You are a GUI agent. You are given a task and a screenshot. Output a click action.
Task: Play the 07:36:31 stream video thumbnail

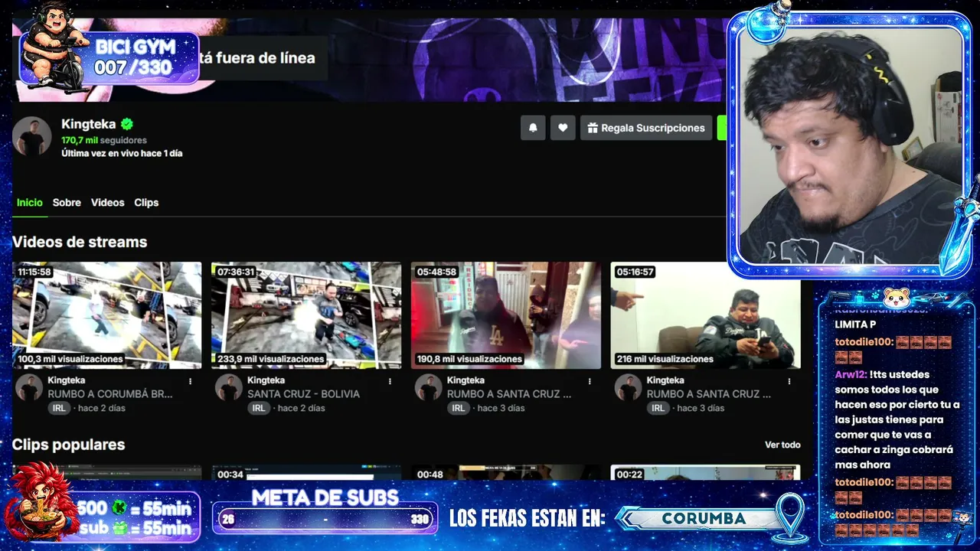[306, 315]
